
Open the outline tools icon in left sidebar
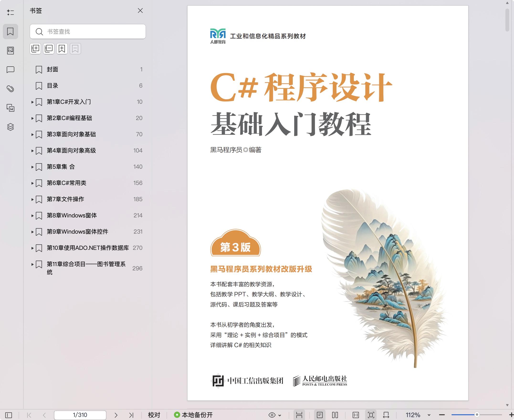(x=10, y=12)
